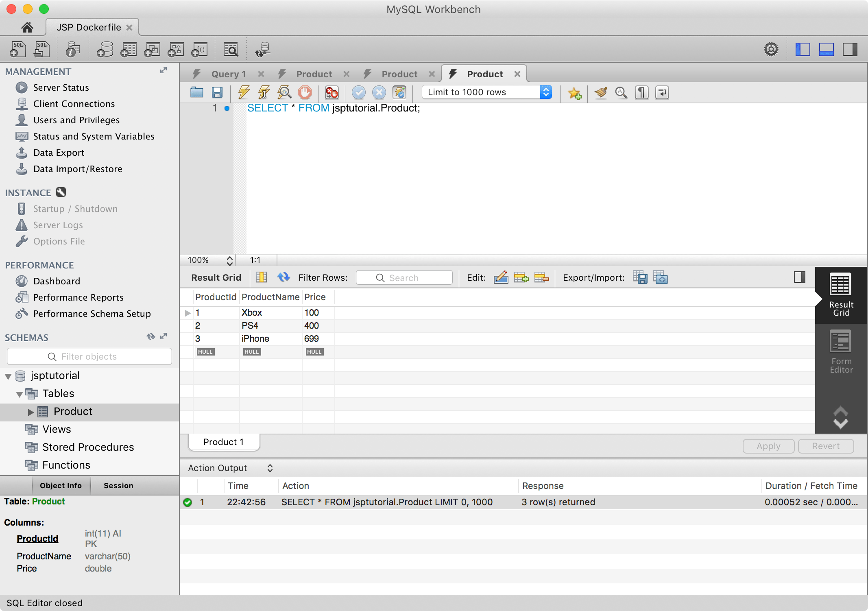Reconnect to DBMS icon

click(263, 50)
